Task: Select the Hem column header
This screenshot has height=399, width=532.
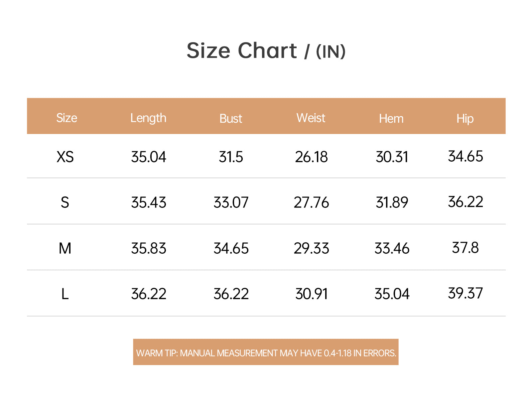Action: point(391,118)
